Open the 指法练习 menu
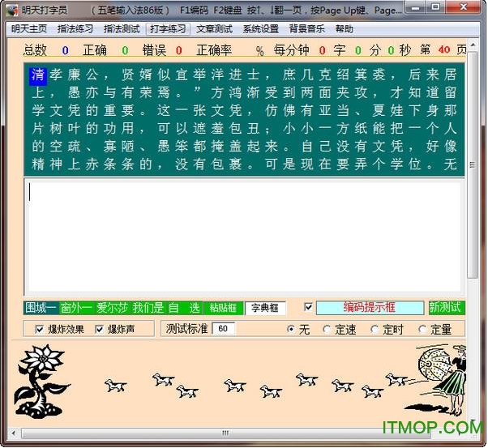This screenshot has height=448, width=488. [75, 28]
